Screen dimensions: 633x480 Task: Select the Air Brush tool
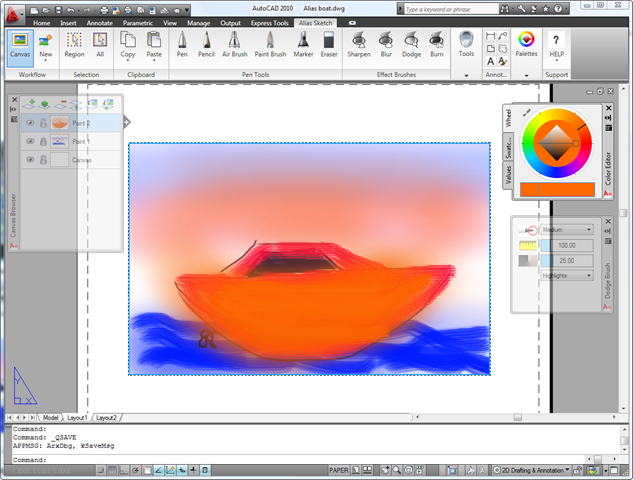coord(234,44)
